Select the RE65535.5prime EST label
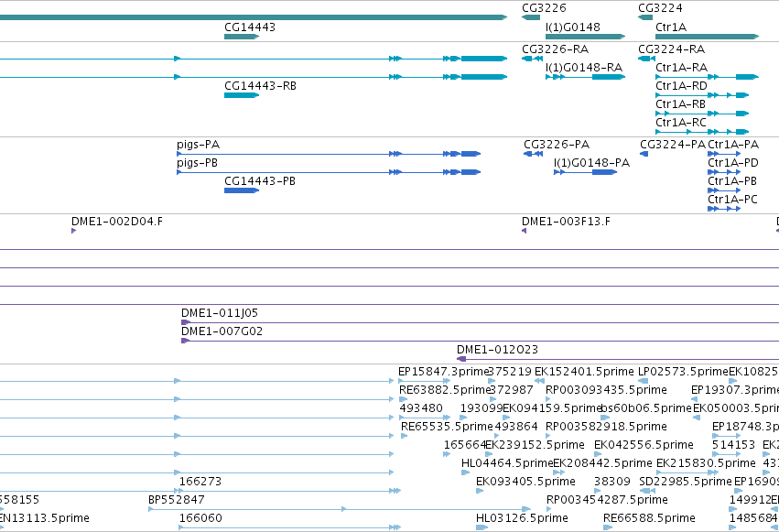 click(x=447, y=427)
